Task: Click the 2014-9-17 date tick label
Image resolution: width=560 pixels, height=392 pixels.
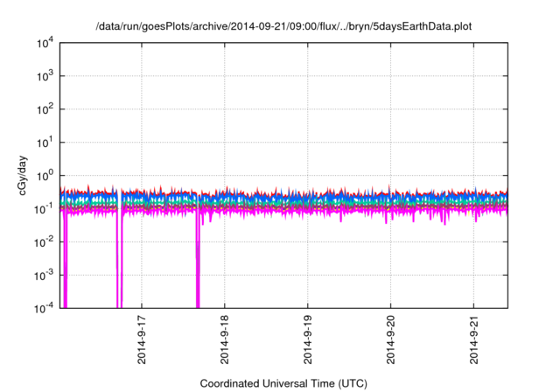Action: click(142, 339)
